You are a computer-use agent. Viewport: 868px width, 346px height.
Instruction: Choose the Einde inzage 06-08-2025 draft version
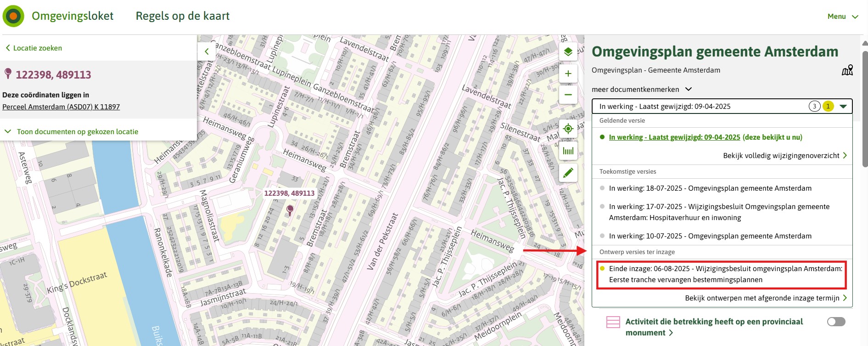click(x=725, y=274)
